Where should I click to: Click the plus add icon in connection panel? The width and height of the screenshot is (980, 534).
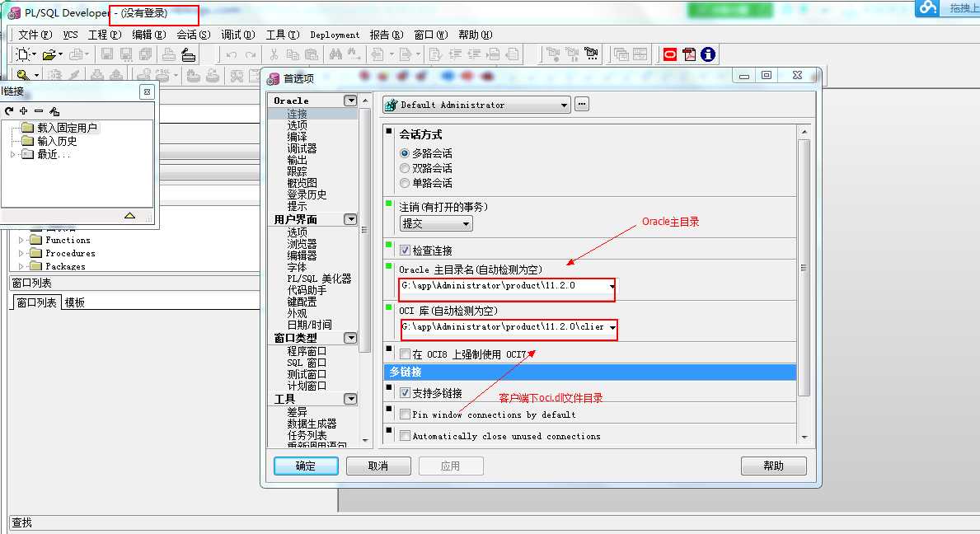[24, 110]
